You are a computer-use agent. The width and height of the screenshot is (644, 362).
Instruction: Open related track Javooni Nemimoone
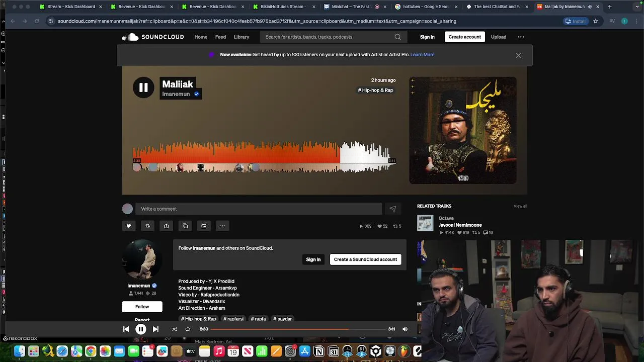click(x=460, y=225)
